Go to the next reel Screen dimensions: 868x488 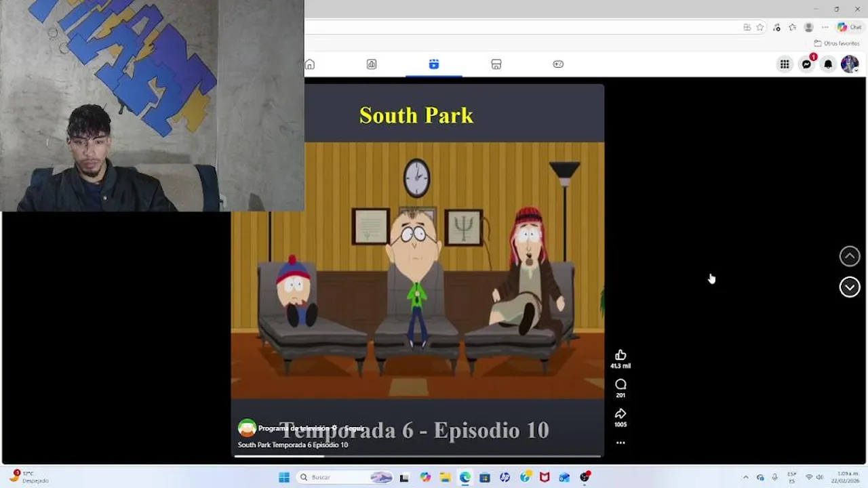(x=850, y=287)
